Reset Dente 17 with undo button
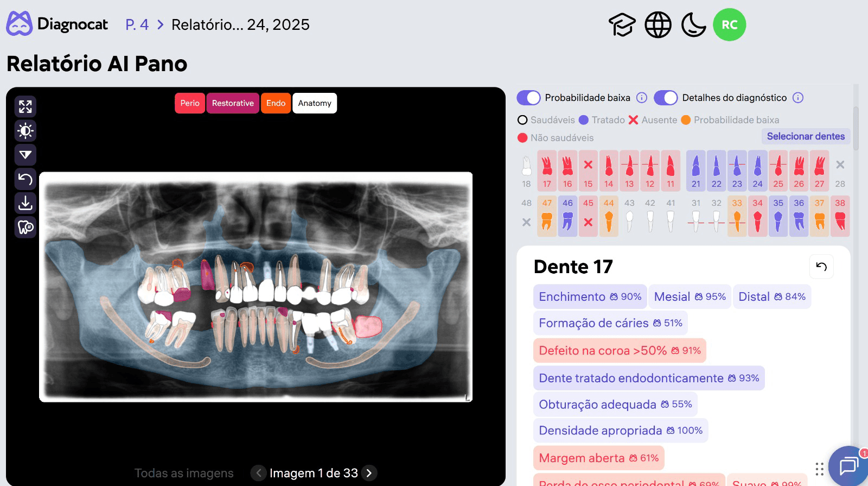868x486 pixels. (x=821, y=267)
